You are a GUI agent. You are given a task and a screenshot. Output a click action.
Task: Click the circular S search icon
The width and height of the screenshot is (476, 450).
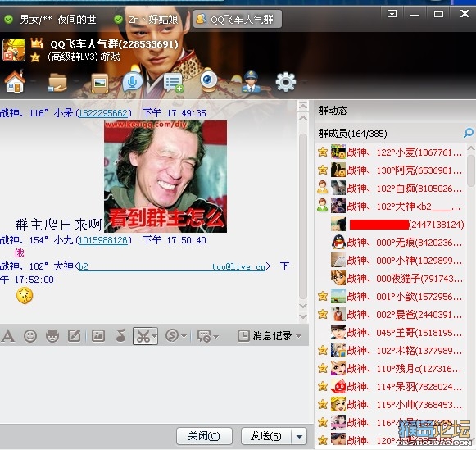coord(172,336)
